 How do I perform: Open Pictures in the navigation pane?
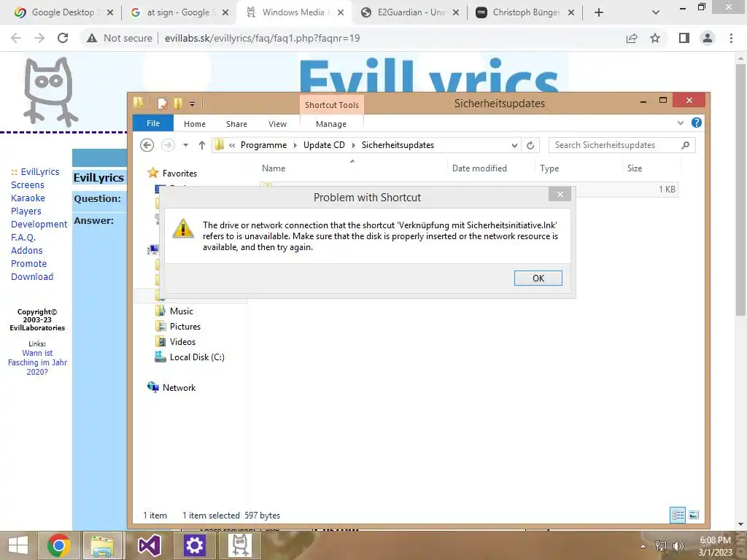coord(185,326)
